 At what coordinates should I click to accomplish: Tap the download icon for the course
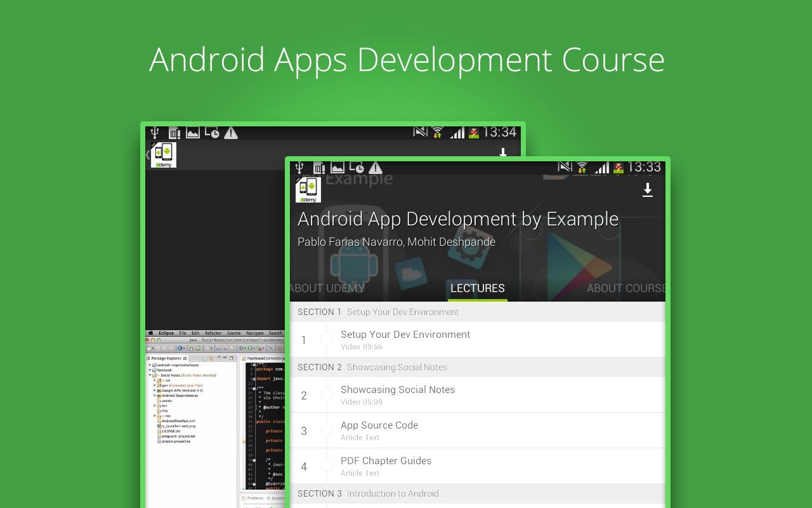[648, 190]
